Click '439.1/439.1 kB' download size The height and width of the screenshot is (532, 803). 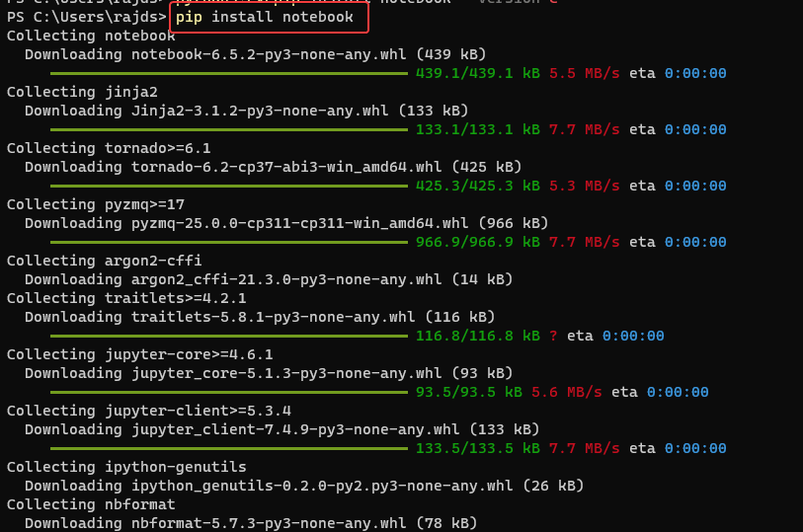(477, 73)
